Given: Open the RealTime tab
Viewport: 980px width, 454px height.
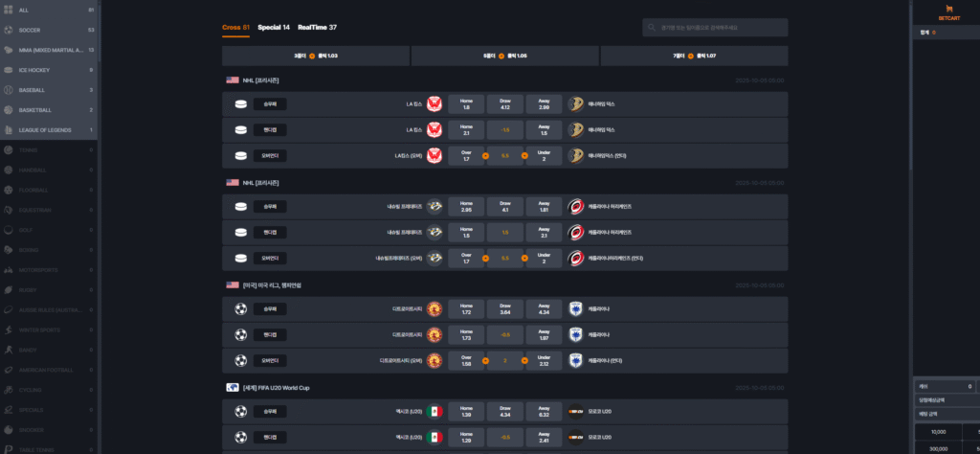Looking at the screenshot, I should pos(317,28).
